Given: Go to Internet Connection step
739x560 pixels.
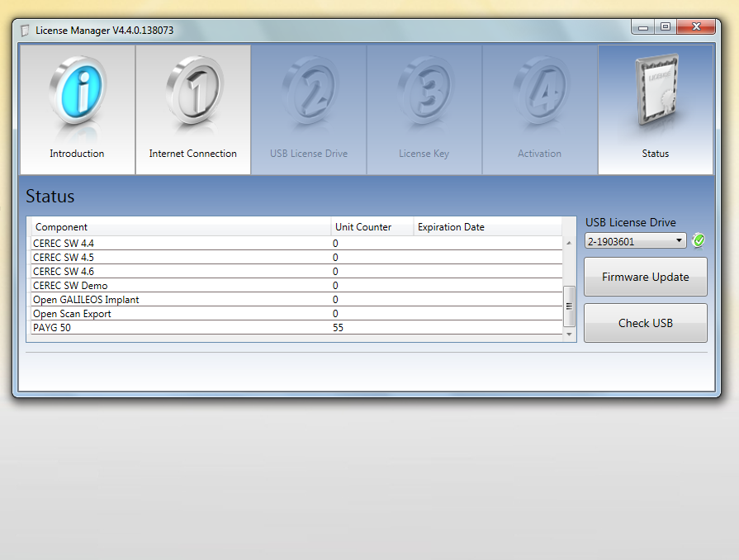Looking at the screenshot, I should pos(192,109).
